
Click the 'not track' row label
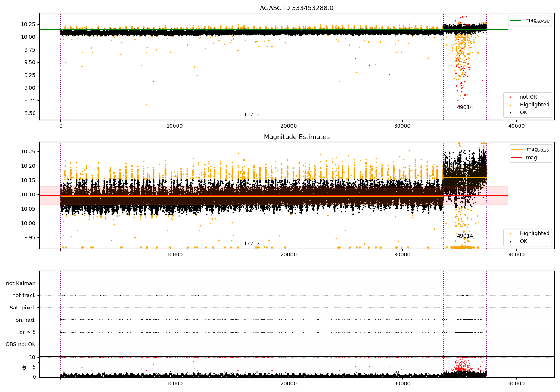[24, 296]
